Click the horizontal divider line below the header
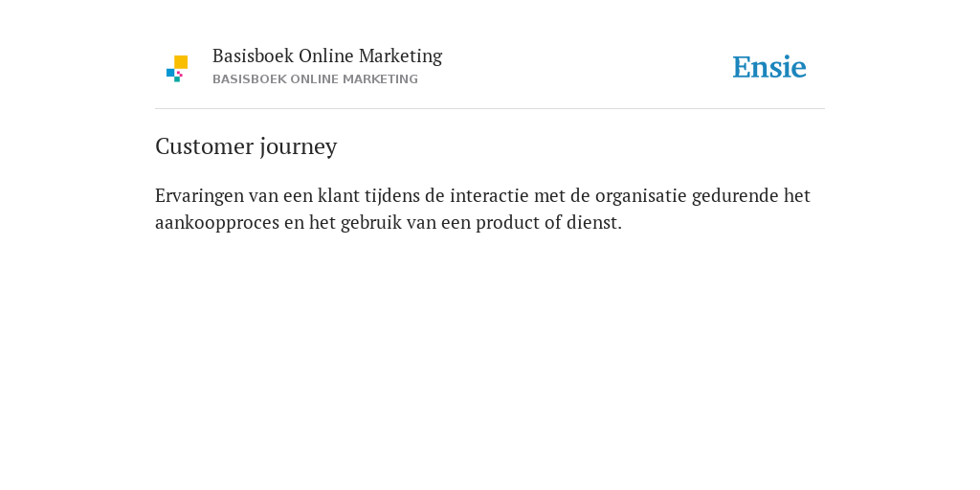Viewport: 980px width, 490px height. tap(490, 109)
